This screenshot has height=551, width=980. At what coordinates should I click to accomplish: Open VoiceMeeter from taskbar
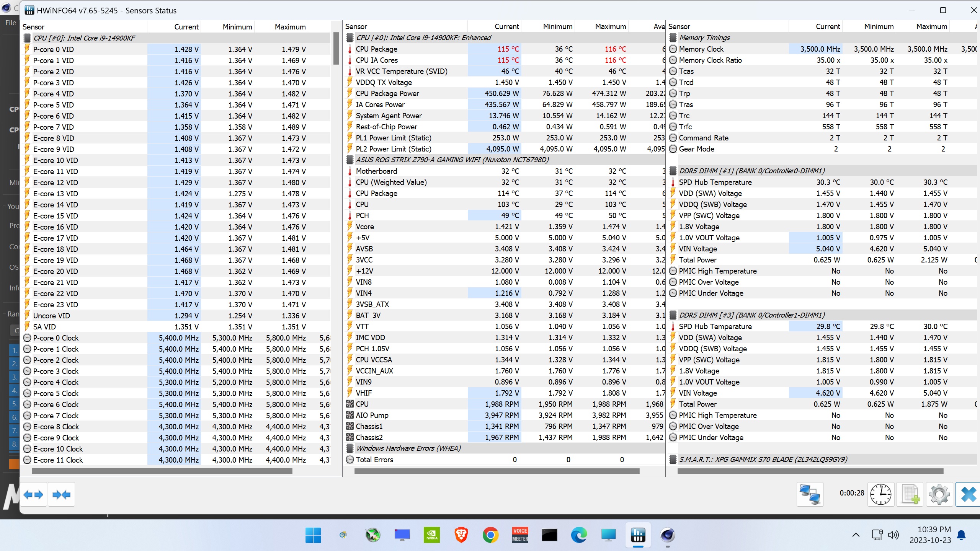pos(520,535)
